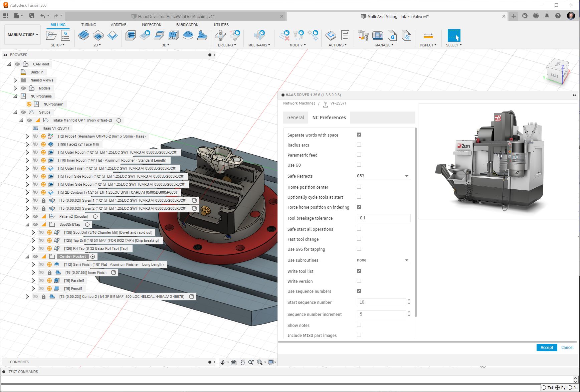580x392 pixels.
Task: Open the notifications bell icon
Action: (547, 16)
